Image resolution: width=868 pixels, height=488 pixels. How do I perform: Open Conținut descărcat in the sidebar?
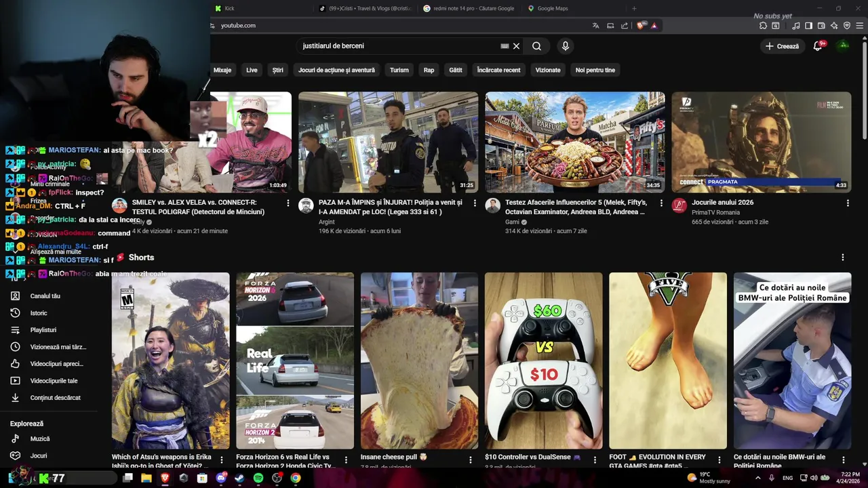tap(54, 398)
